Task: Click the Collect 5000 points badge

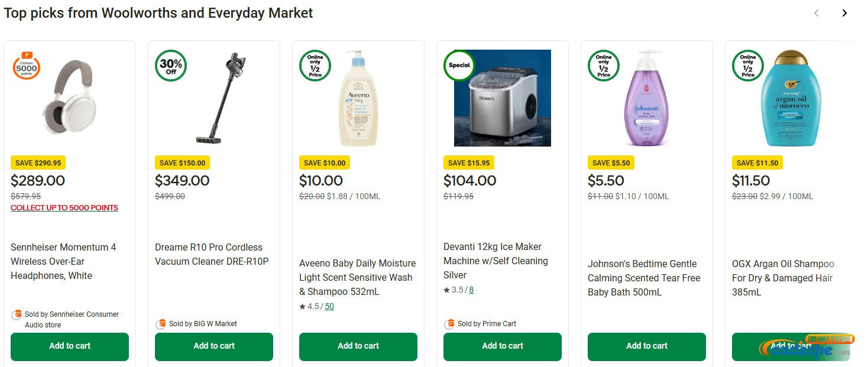Action: pos(27,67)
